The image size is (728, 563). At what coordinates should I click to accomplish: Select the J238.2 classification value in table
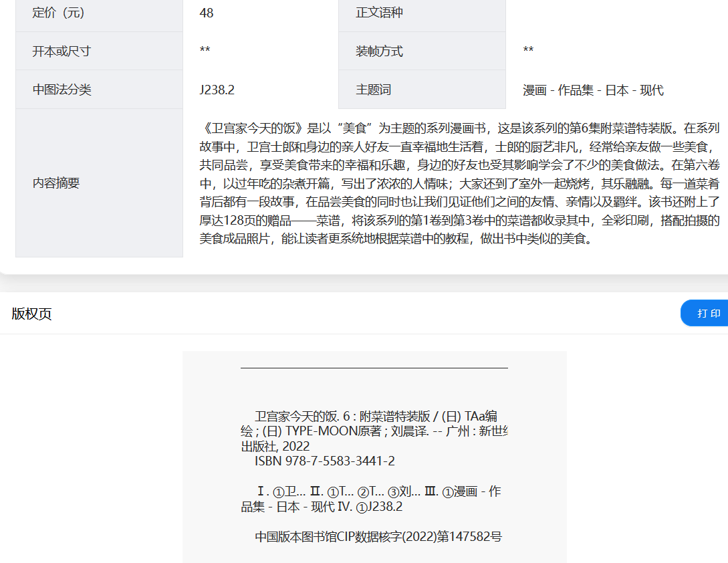pos(217,90)
